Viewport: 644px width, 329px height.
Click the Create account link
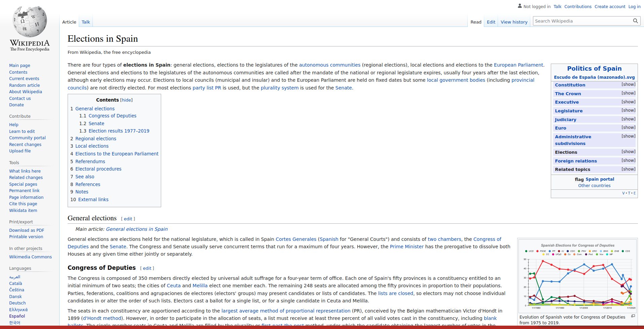click(610, 7)
